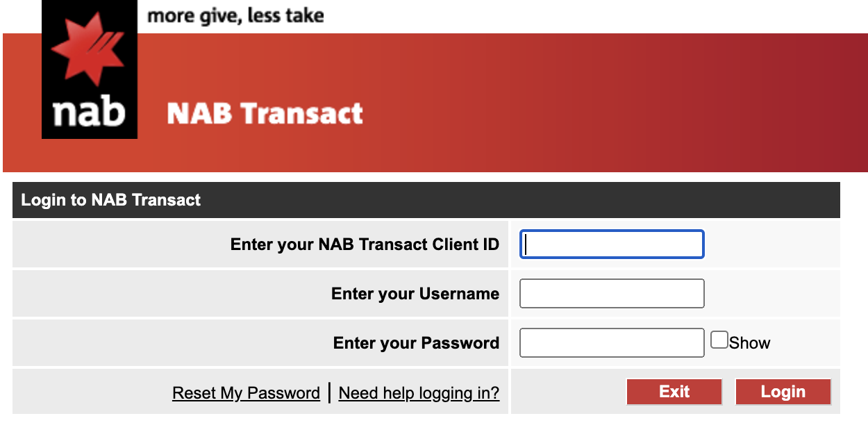Screen dimensions: 868x432
Task: Click the 'Enter your Username' label
Action: click(x=415, y=293)
